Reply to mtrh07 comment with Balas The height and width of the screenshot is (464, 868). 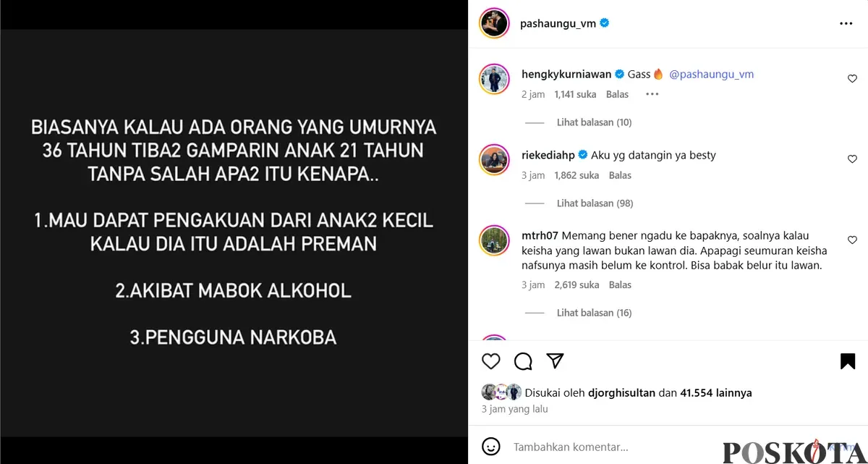tap(620, 284)
